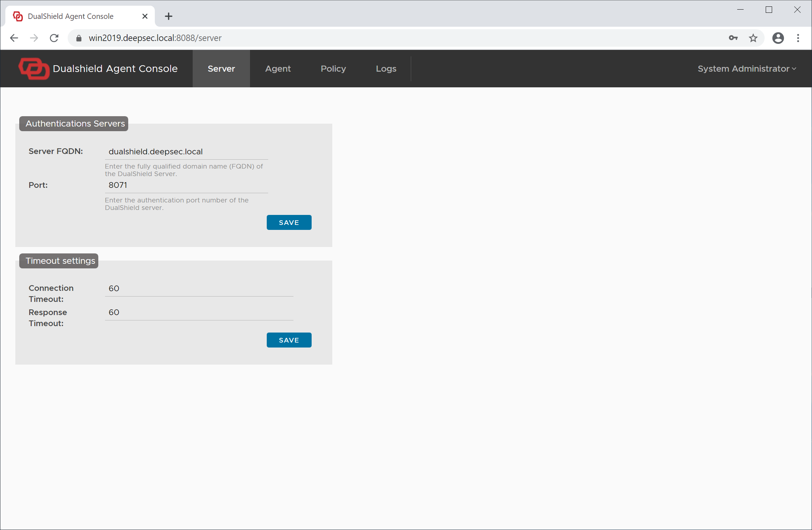
Task: Open the Policy tab
Action: click(x=333, y=69)
